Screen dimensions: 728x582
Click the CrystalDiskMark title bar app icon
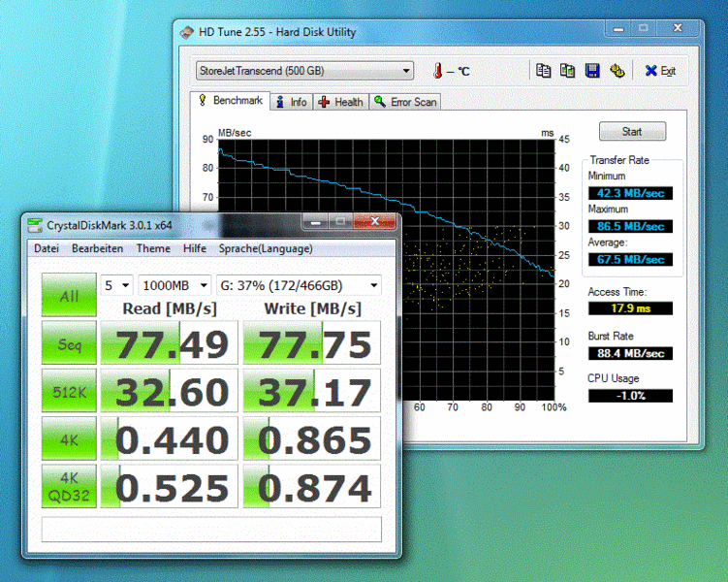pos(34,225)
